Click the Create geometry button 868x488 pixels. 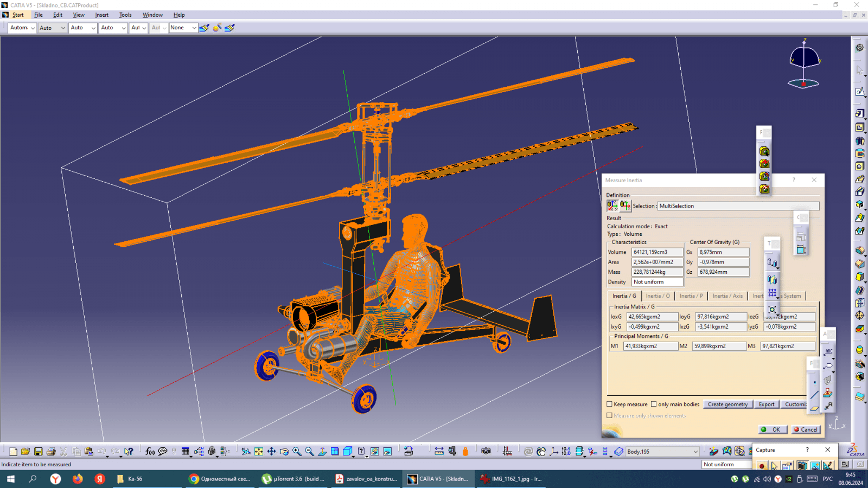tap(727, 404)
